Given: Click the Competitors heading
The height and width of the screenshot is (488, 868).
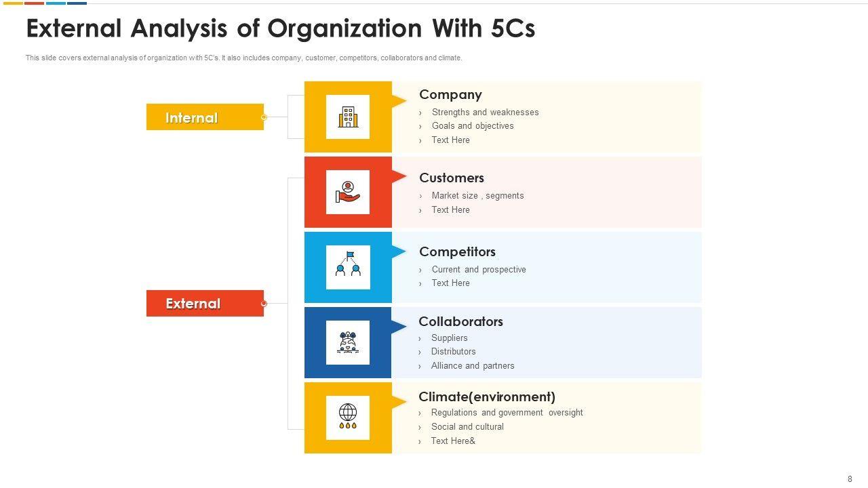Looking at the screenshot, I should 457,252.
